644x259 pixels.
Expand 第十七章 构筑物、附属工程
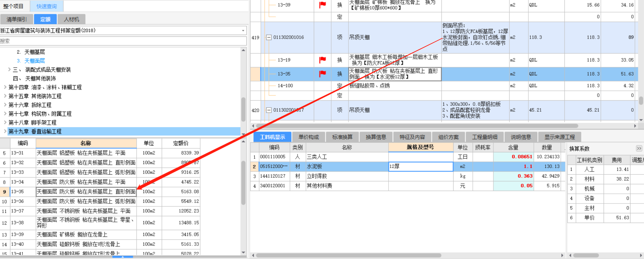[5, 114]
